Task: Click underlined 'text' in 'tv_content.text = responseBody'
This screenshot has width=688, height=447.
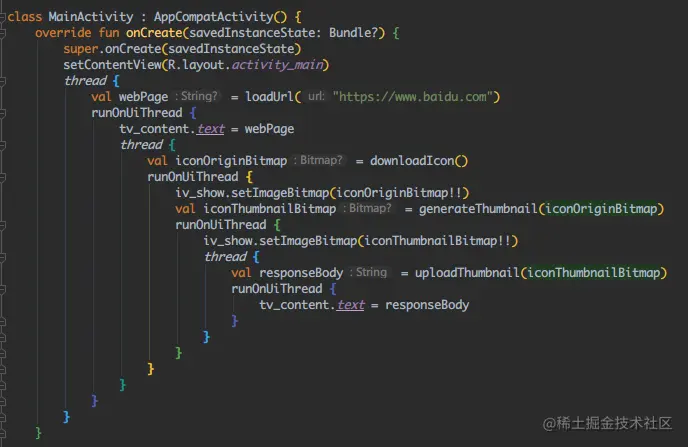Action: 351,305
